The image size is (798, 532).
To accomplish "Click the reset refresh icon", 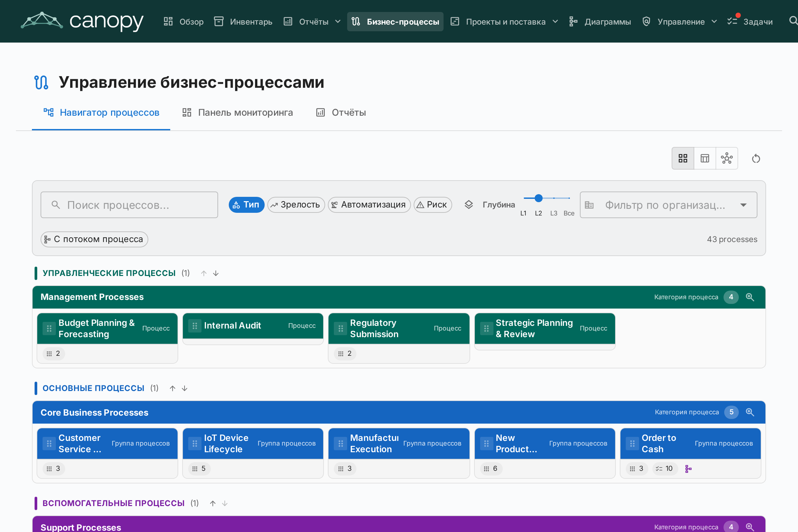I will point(756,159).
